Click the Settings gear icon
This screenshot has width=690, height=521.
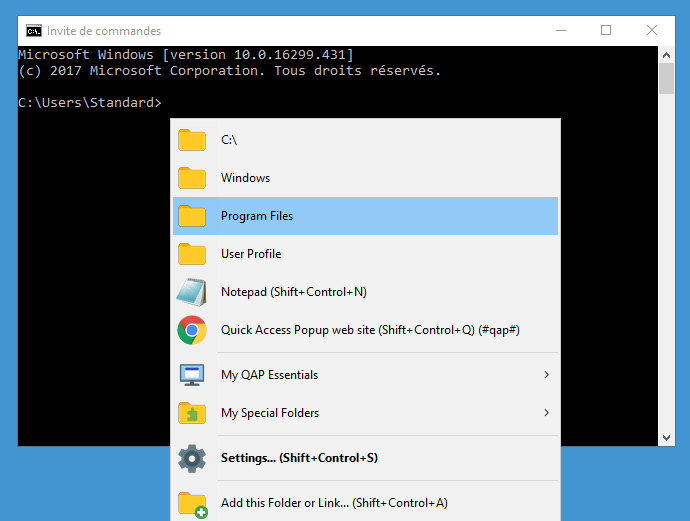192,459
